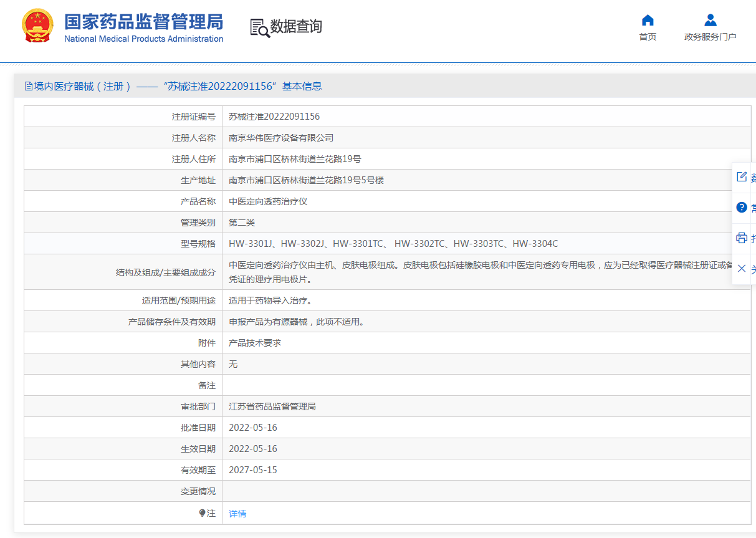
Task: Click the 适用范围/预期用途 label
Action: pyautogui.click(x=179, y=300)
